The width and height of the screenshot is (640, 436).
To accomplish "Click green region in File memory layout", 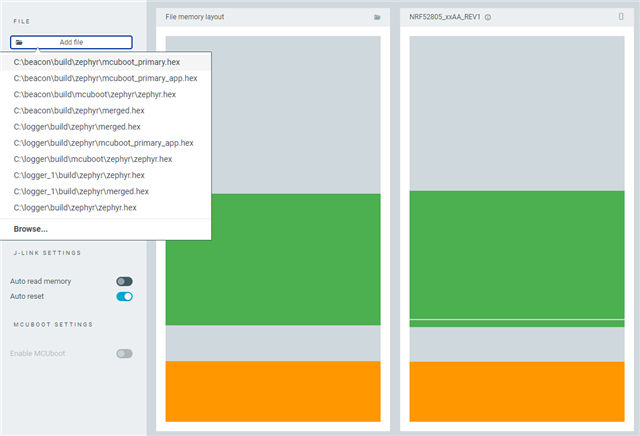I will tap(273, 259).
